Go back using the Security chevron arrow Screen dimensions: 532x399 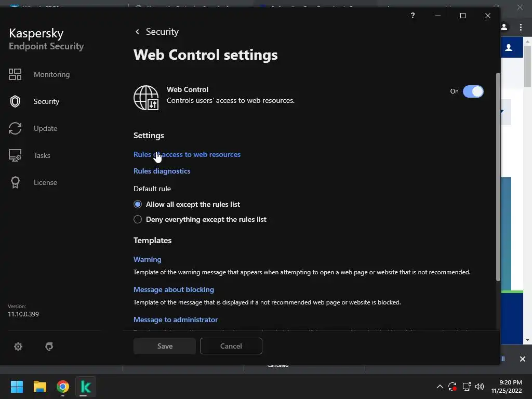tap(137, 32)
